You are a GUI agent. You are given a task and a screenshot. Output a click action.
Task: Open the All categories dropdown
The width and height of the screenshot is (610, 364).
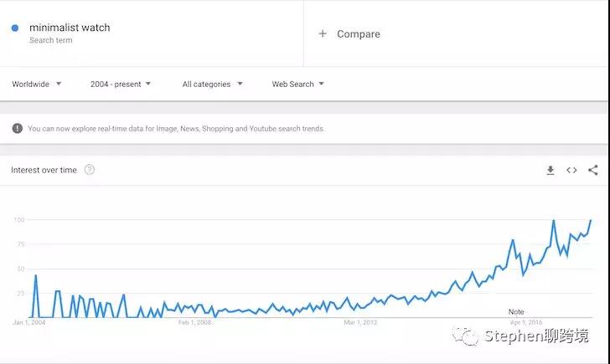(x=213, y=85)
